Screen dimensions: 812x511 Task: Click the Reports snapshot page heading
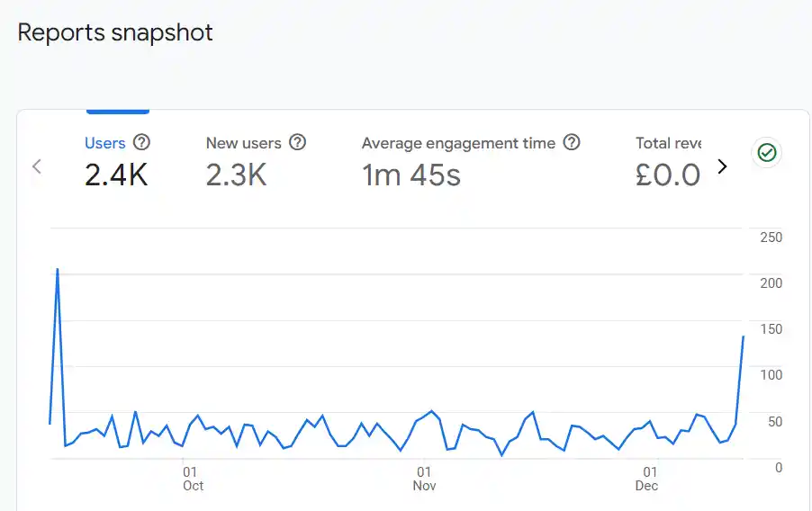pyautogui.click(x=115, y=33)
